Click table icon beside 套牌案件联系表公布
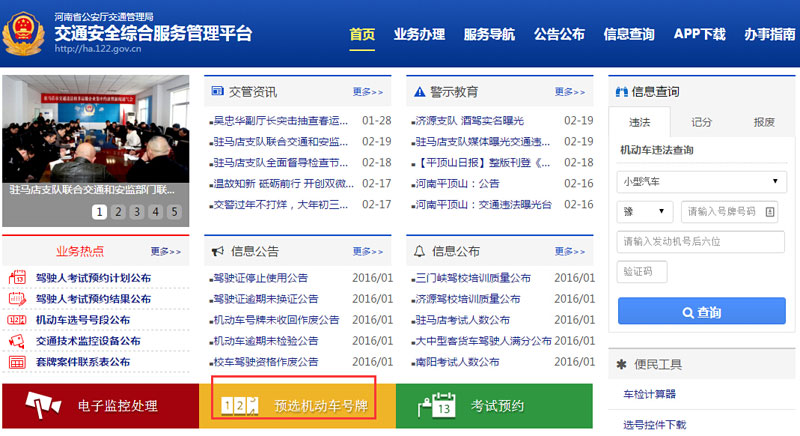 [x=17, y=362]
